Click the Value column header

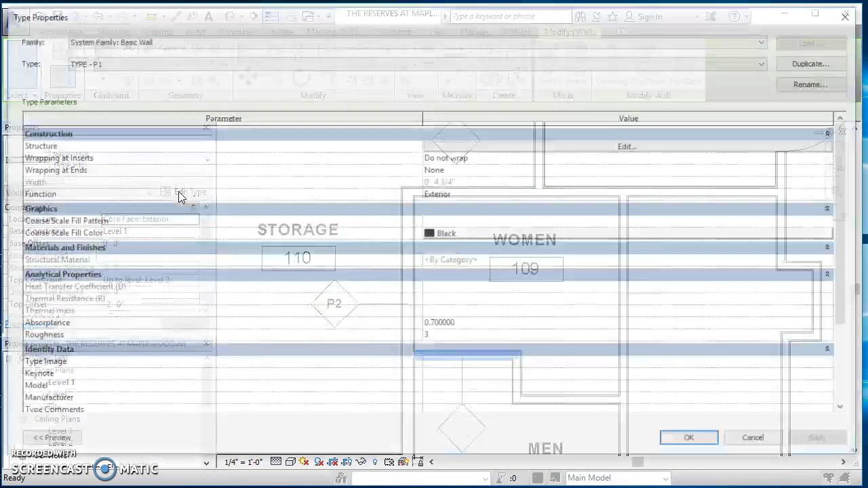[x=629, y=119]
